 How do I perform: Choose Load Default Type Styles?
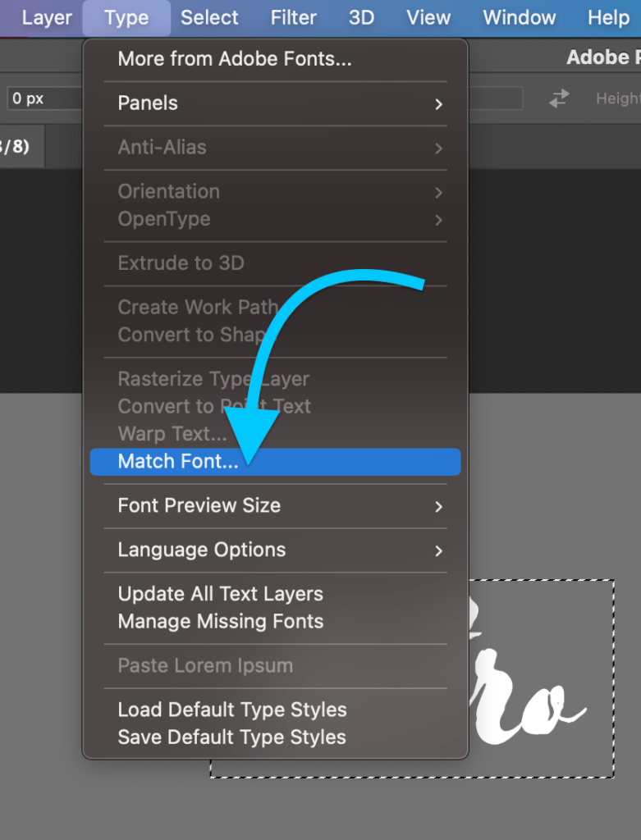tap(231, 710)
